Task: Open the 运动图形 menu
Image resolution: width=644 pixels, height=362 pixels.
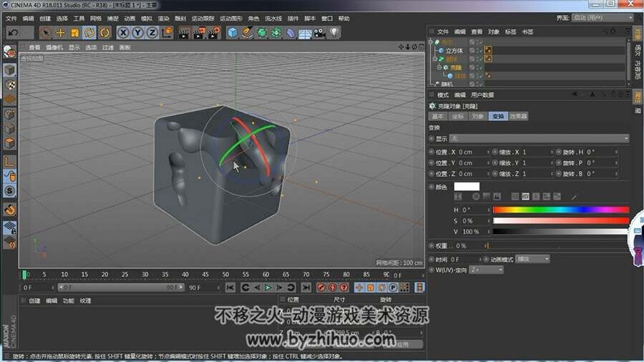Action: coord(231,19)
